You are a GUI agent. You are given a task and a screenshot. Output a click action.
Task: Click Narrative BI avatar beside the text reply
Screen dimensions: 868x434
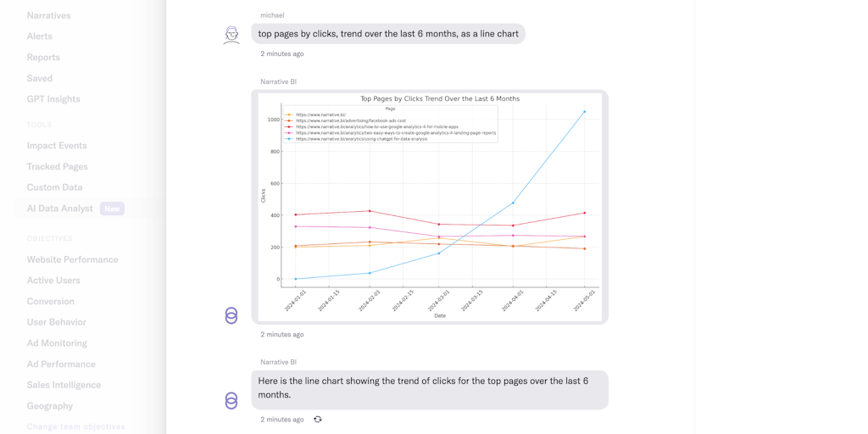(x=231, y=400)
